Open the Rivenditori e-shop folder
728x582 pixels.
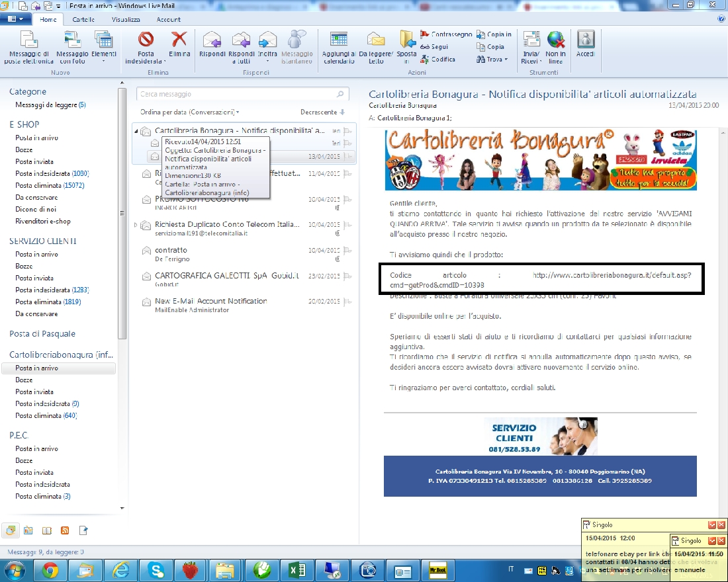43,222
